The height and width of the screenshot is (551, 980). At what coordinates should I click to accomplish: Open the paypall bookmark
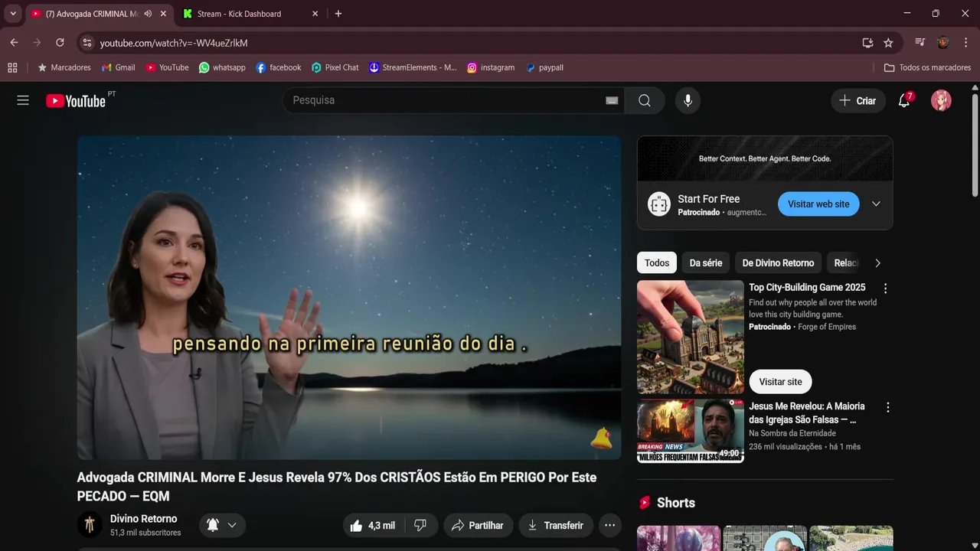[x=544, y=67]
